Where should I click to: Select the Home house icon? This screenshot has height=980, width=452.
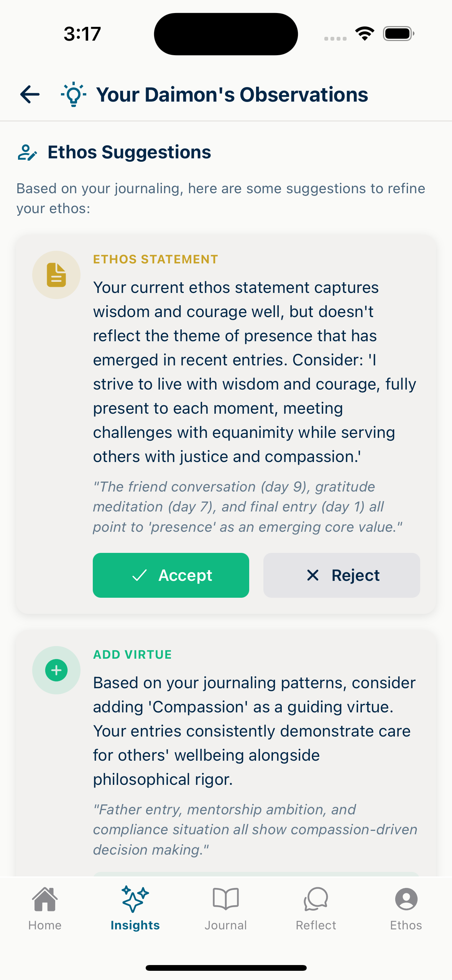pyautogui.click(x=45, y=898)
